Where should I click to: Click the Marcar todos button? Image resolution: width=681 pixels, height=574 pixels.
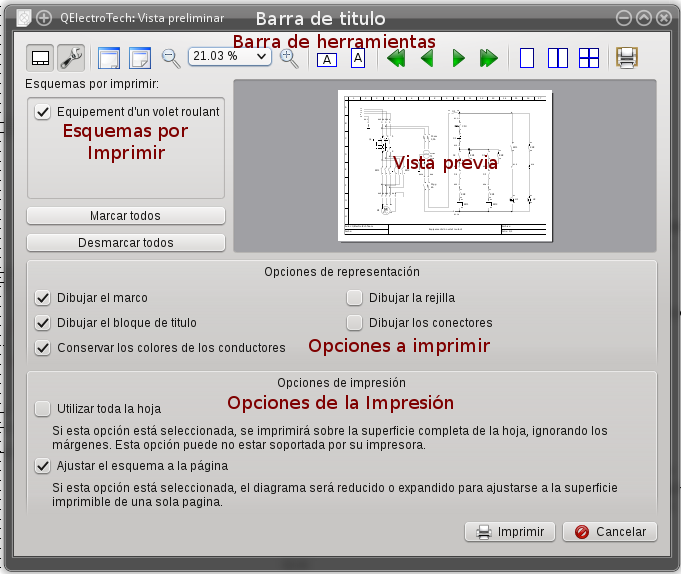(126, 216)
